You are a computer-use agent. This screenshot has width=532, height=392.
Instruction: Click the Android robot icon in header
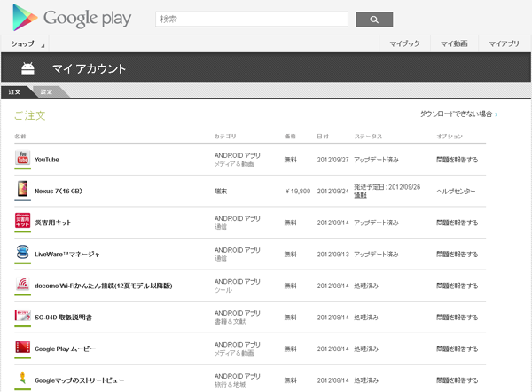point(27,69)
